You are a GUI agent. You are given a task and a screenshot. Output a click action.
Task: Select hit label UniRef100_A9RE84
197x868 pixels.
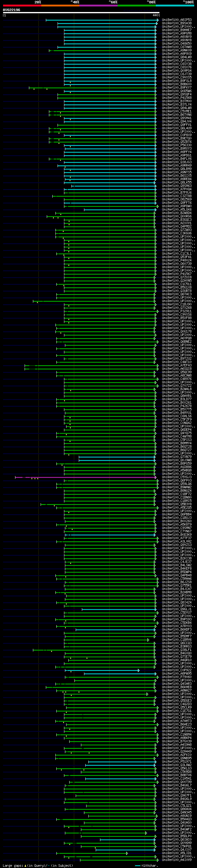177,179
